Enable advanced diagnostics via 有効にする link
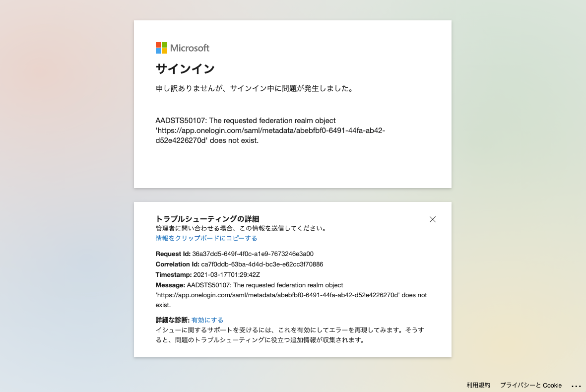The height and width of the screenshot is (392, 586). point(207,320)
